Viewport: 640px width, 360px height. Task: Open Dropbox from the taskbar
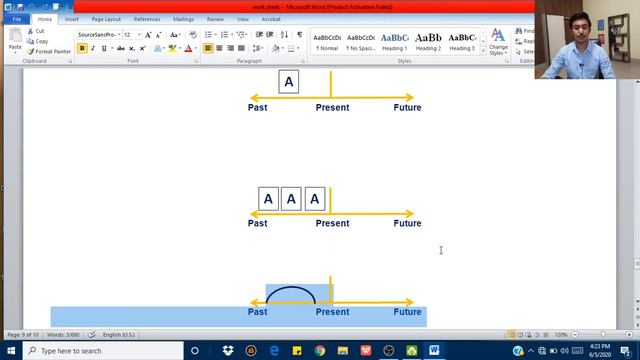coord(228,351)
